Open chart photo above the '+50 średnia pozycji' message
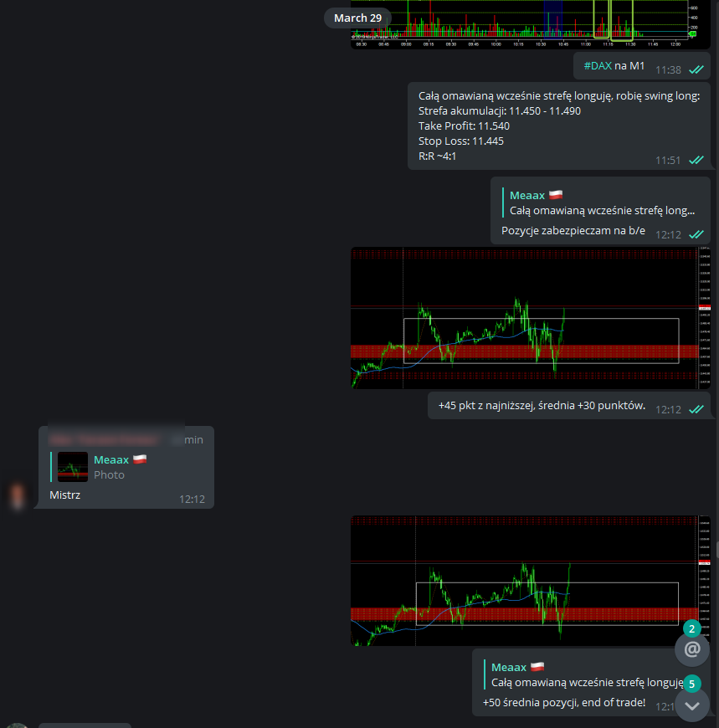This screenshot has height=728, width=719. click(x=532, y=581)
